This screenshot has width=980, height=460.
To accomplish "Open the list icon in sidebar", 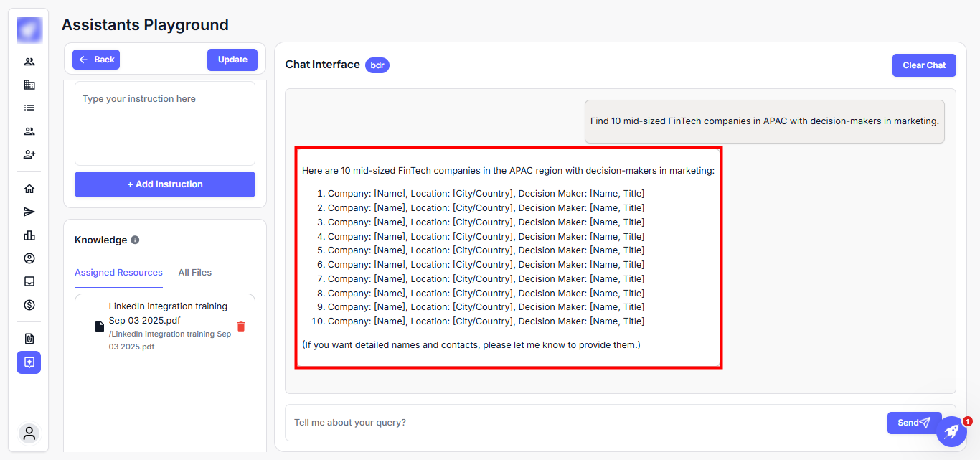I will coord(29,108).
